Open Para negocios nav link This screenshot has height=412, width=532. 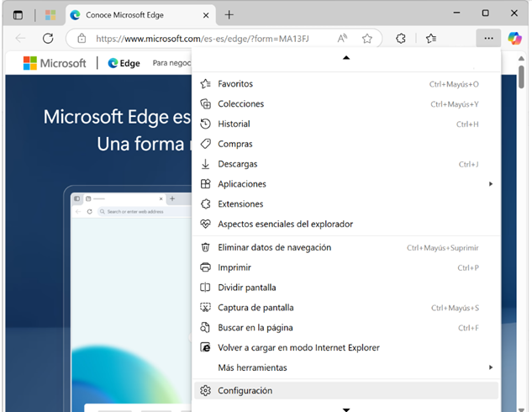(x=171, y=63)
